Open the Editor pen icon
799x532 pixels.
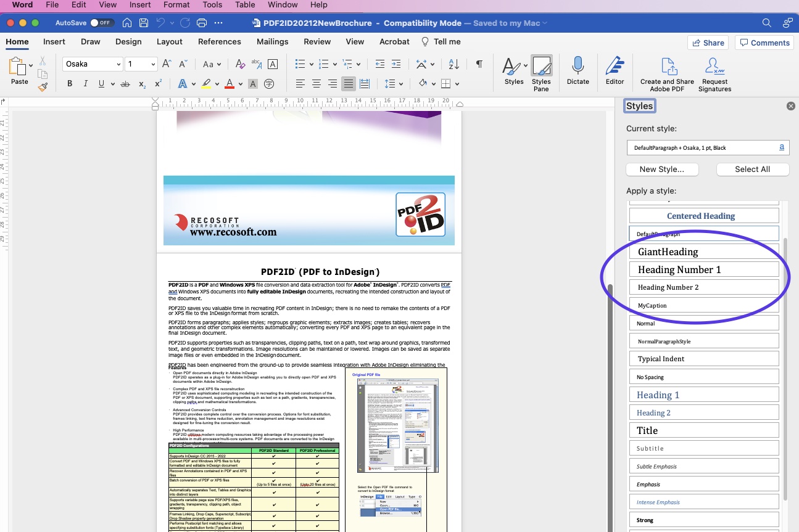615,71
